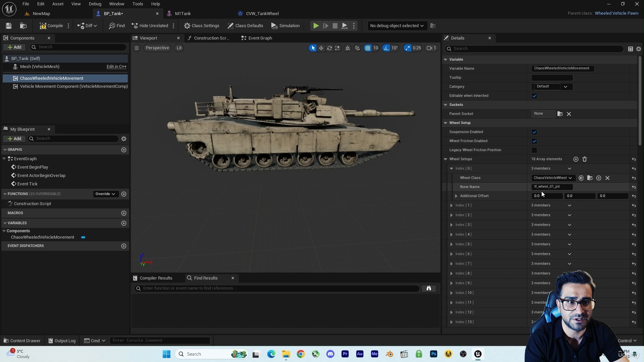This screenshot has height=362, width=644.
Task: Disable the Wheel Friction Enabled checkbox
Action: [534, 141]
